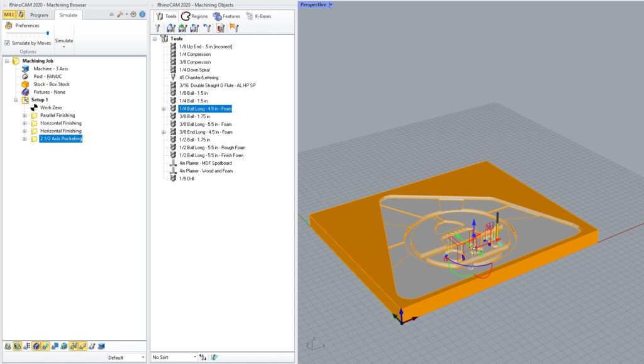Click the second tool library icon with green arrow

183,28
